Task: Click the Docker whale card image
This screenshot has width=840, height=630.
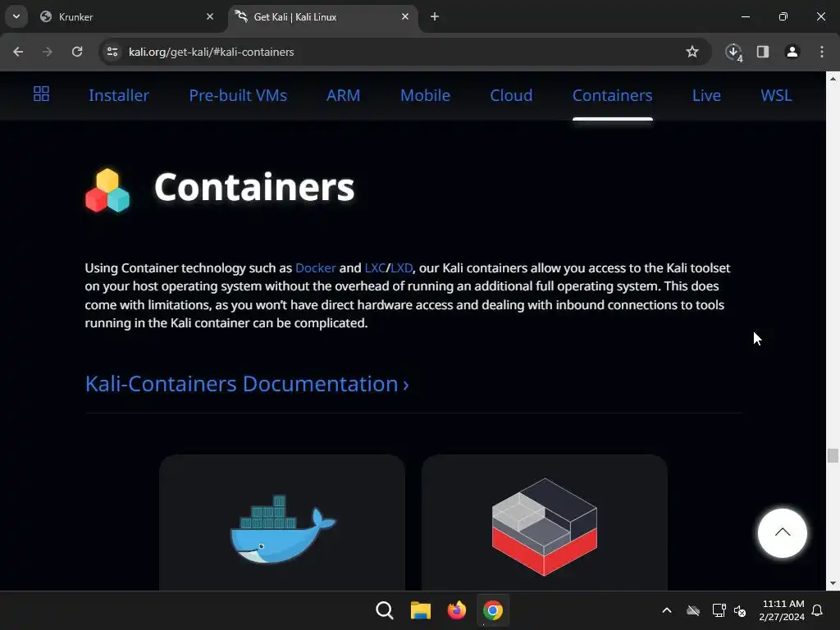Action: (x=283, y=528)
